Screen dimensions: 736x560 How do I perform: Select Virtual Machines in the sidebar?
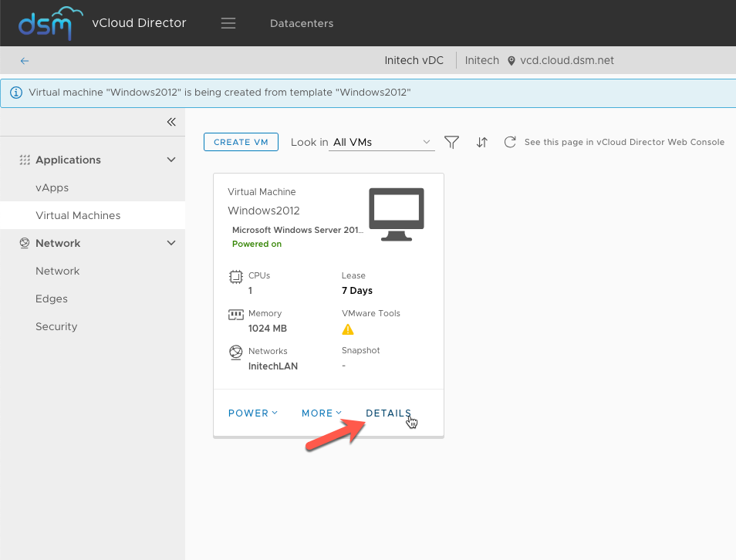click(x=93, y=215)
